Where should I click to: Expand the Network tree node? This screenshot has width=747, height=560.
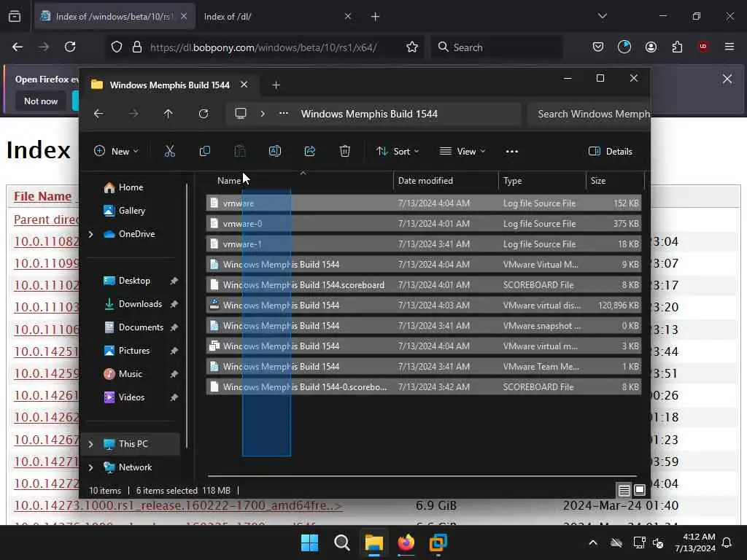(x=90, y=467)
